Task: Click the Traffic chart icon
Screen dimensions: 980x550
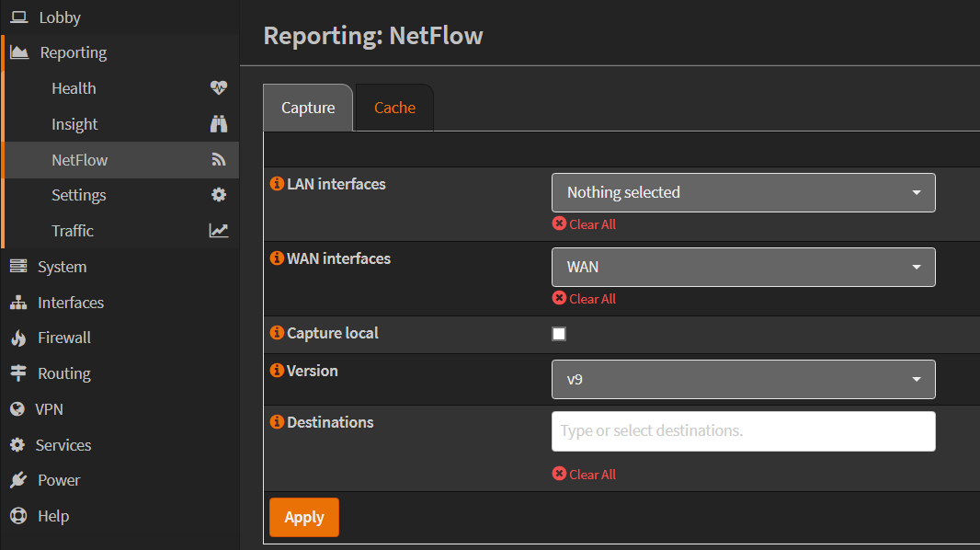Action: click(x=218, y=231)
